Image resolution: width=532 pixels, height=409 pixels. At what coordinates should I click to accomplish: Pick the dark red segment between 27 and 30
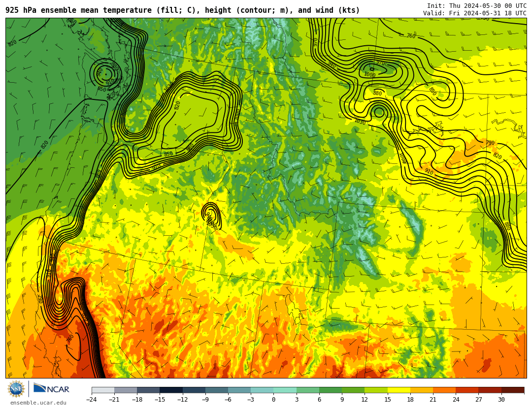pyautogui.click(x=490, y=390)
